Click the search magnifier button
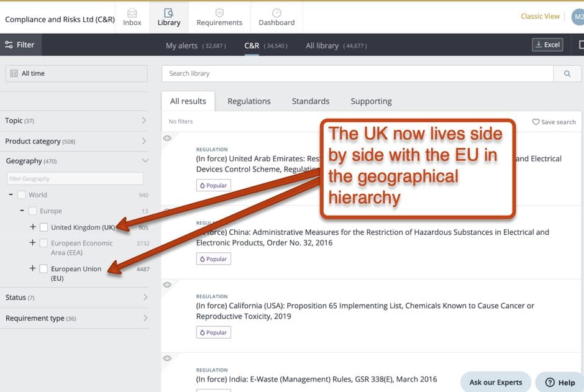584x392 pixels. [567, 73]
